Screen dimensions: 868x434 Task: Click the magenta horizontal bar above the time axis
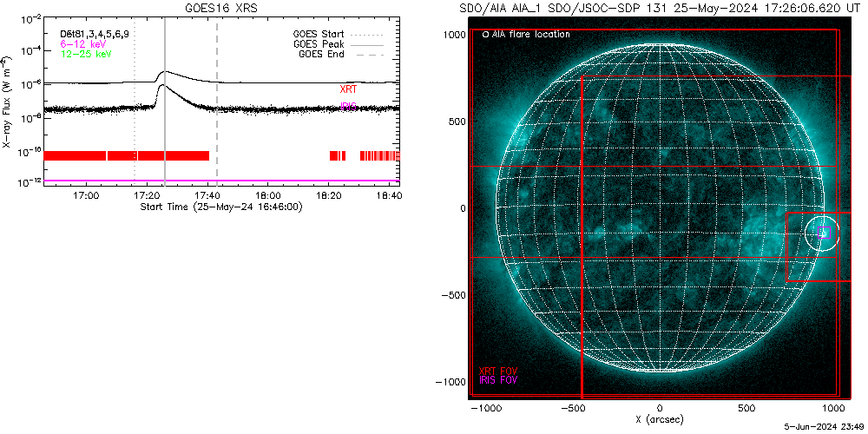[x=221, y=181]
